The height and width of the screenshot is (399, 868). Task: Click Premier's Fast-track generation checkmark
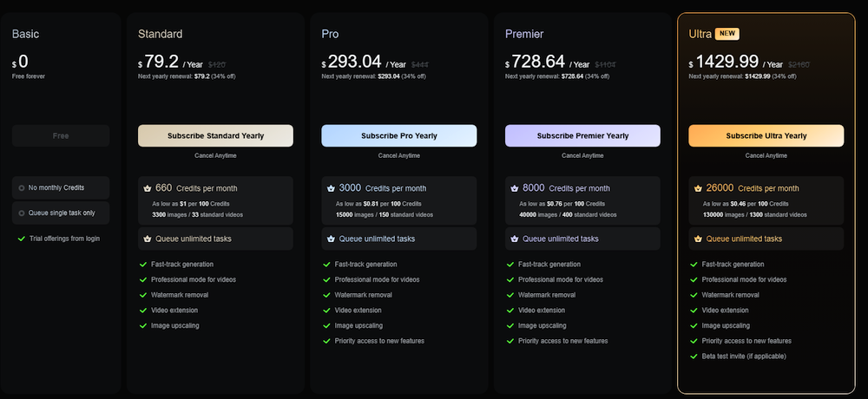(510, 265)
